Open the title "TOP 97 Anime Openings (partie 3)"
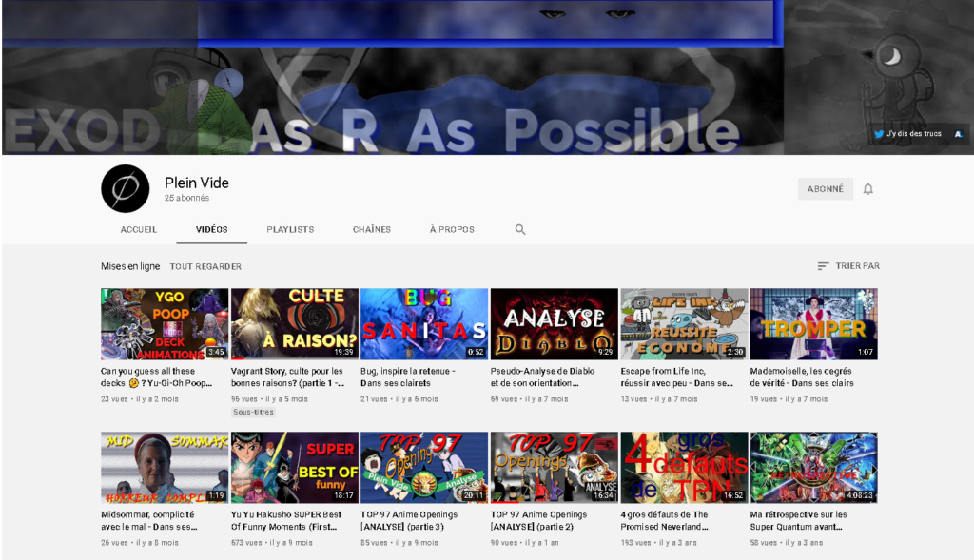 (409, 520)
